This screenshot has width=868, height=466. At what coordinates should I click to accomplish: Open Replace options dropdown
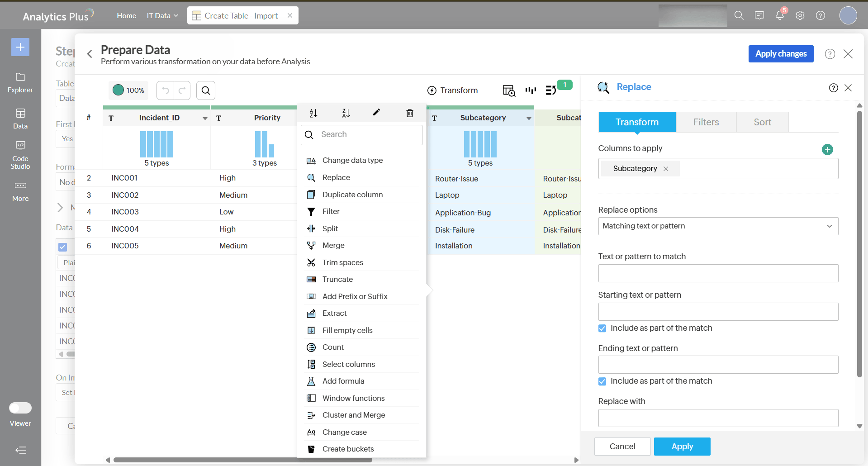[x=718, y=226]
